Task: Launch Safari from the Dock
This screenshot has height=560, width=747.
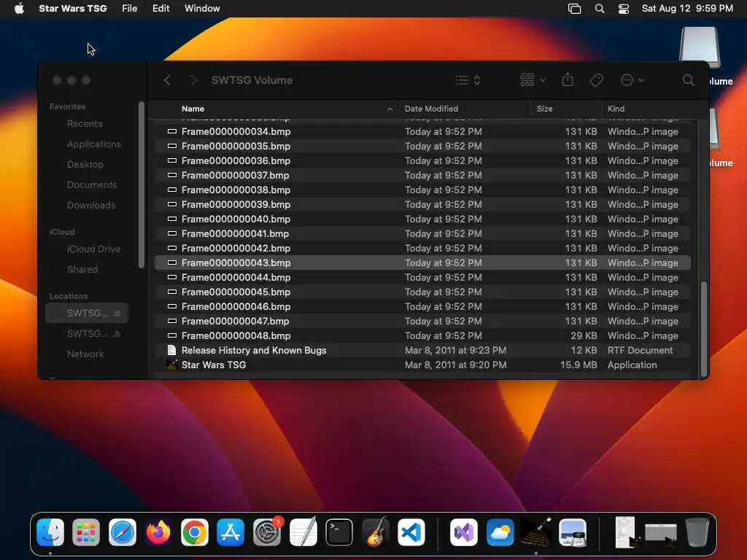Action: (x=123, y=532)
